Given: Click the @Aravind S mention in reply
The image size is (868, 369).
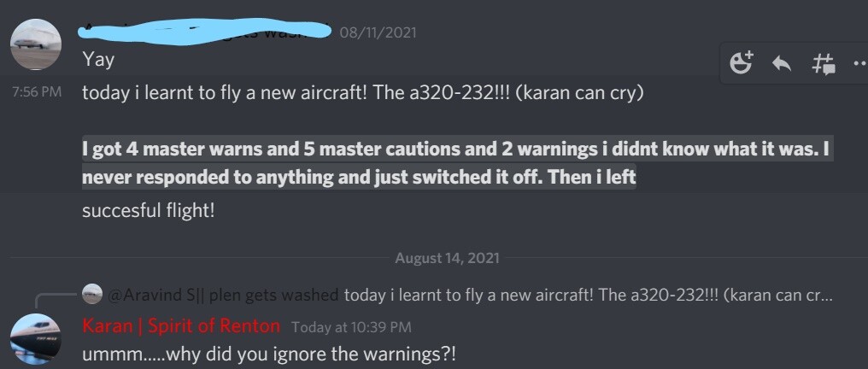Looking at the screenshot, I should (223, 295).
